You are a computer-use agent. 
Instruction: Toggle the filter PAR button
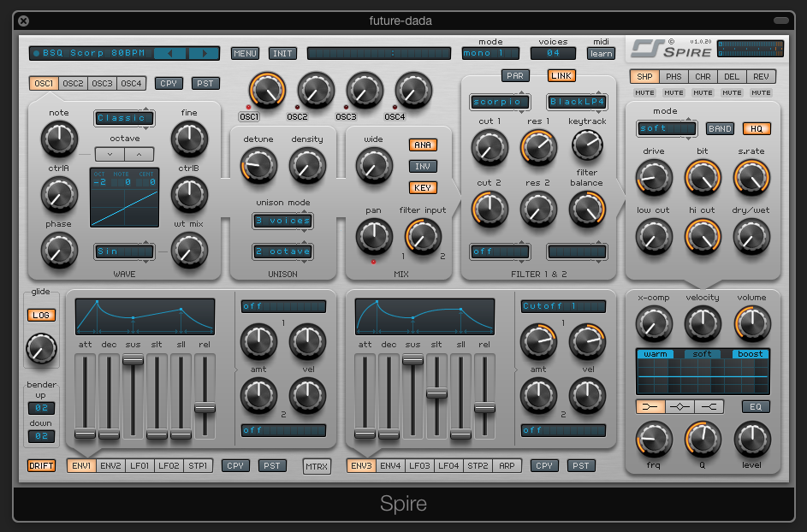(x=515, y=75)
